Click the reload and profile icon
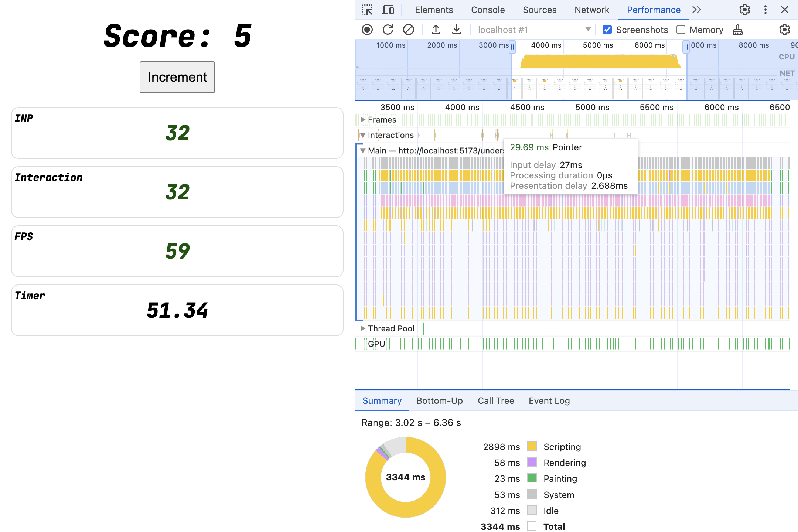Image resolution: width=798 pixels, height=532 pixels. point(387,30)
